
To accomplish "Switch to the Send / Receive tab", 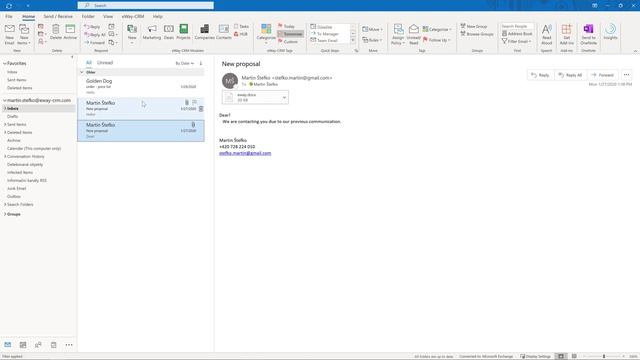I will (x=58, y=16).
